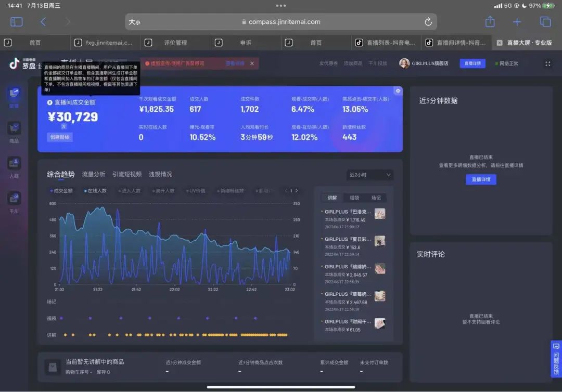Switch to the 评价管理 browser tab
562x392 pixels.
pos(176,43)
